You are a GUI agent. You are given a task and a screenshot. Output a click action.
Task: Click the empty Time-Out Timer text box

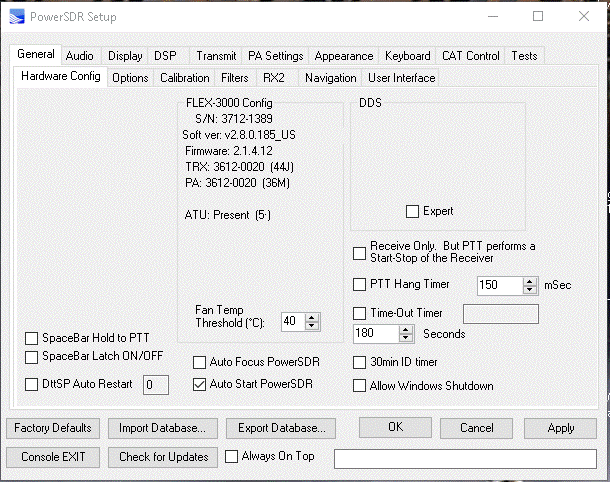pos(501,314)
